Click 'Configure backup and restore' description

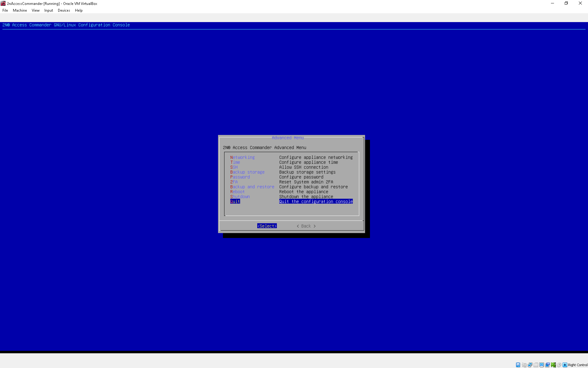pos(313,187)
